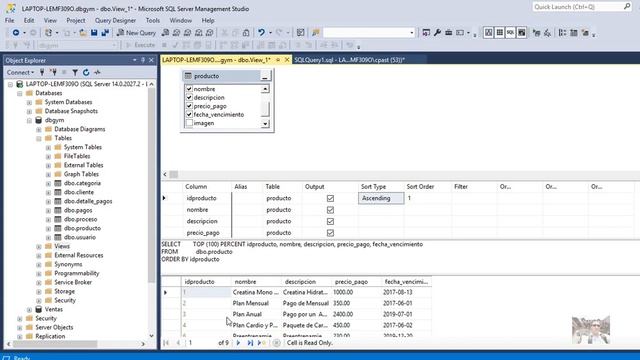This screenshot has height=360, width=640.
Task: Toggle Output checkbox for precio_pago row
Action: click(330, 233)
